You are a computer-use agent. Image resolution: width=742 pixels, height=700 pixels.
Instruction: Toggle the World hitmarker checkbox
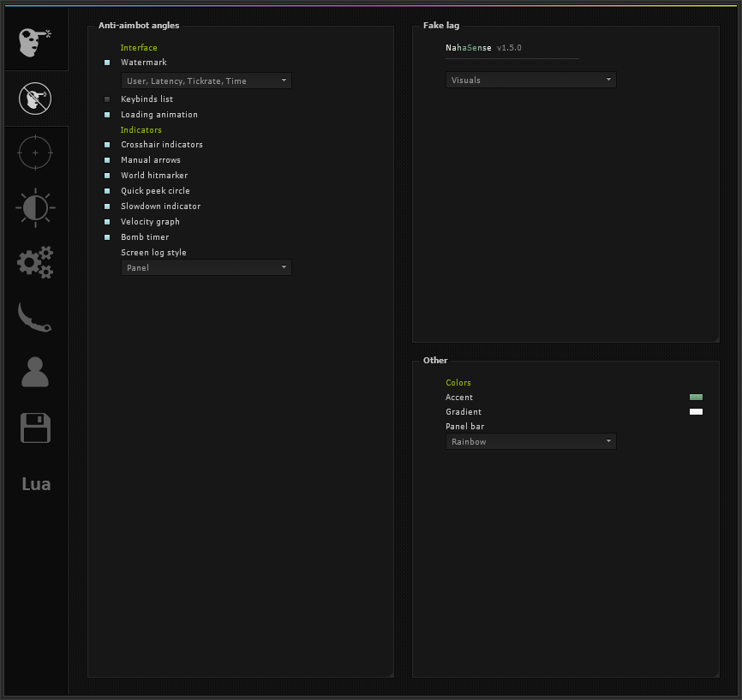click(107, 176)
